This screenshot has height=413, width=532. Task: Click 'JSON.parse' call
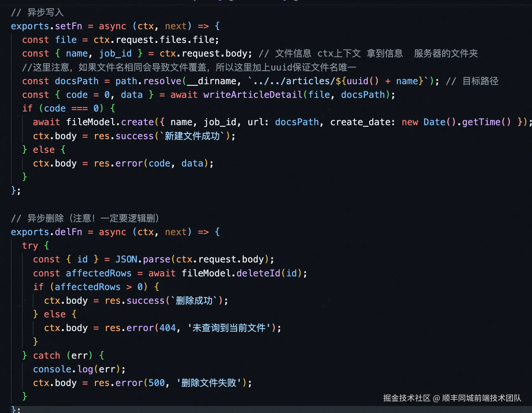pyautogui.click(x=143, y=259)
